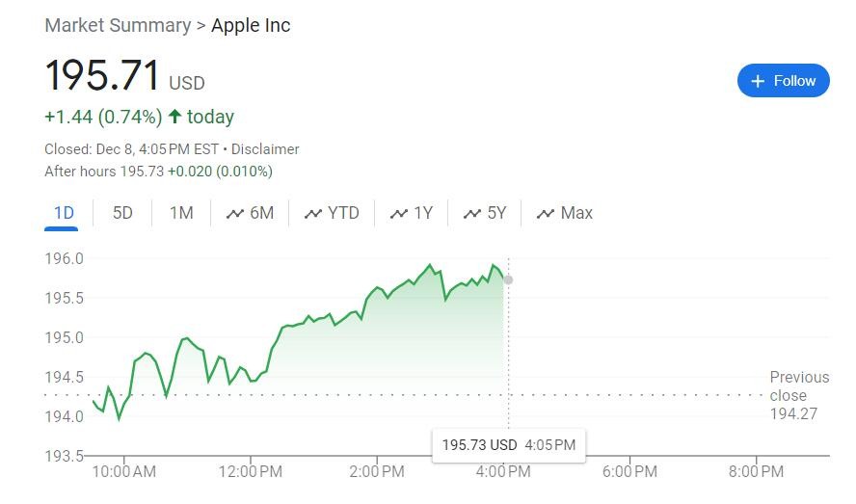Click the trend-line icon beside 6M
The image size is (856, 504).
point(234,214)
